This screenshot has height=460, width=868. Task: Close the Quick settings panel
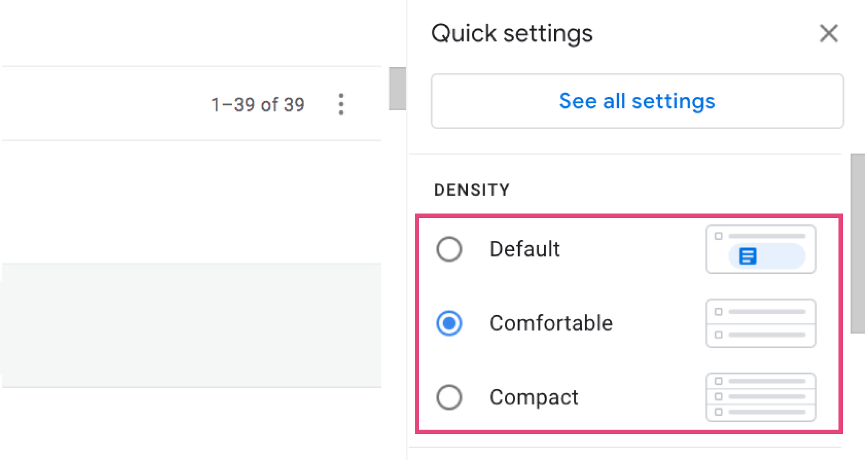pyautogui.click(x=829, y=33)
